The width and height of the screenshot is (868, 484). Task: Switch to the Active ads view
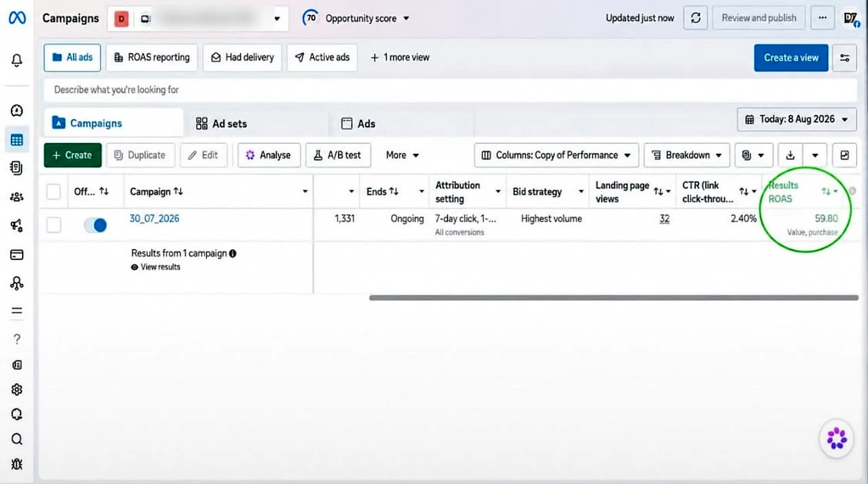[x=322, y=58]
